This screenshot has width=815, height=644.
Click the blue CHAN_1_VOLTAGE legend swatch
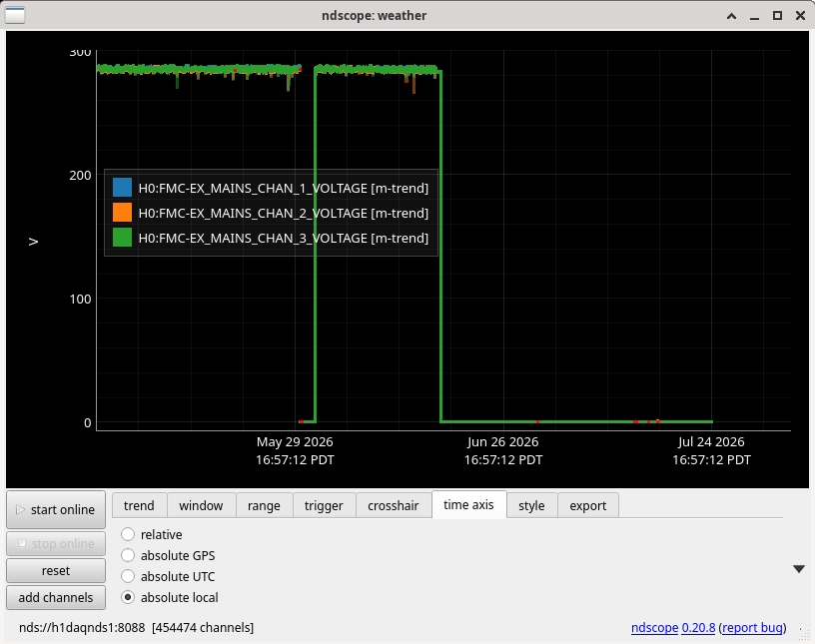pyautogui.click(x=122, y=187)
